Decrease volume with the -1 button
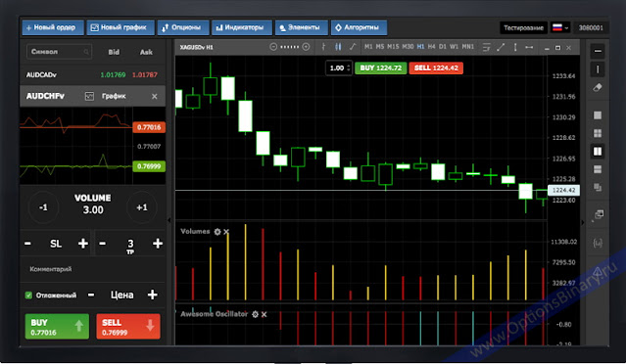626x364 pixels. (x=43, y=207)
